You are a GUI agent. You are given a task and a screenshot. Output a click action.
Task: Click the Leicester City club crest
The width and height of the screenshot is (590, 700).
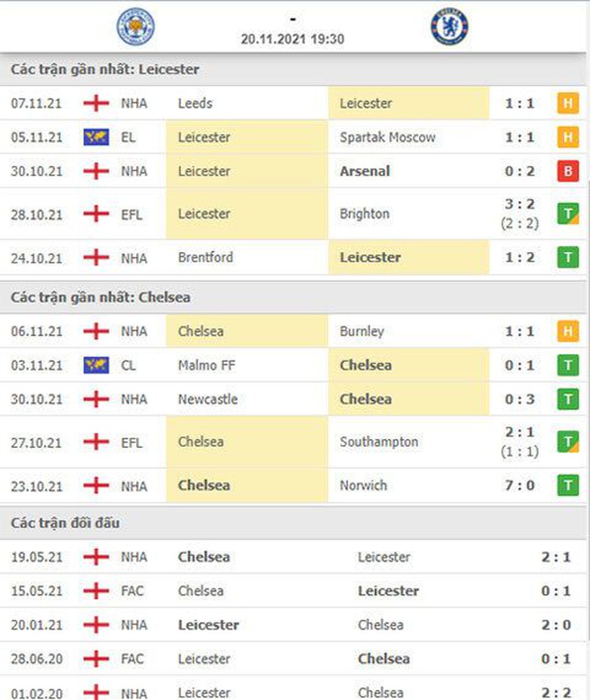click(x=135, y=26)
